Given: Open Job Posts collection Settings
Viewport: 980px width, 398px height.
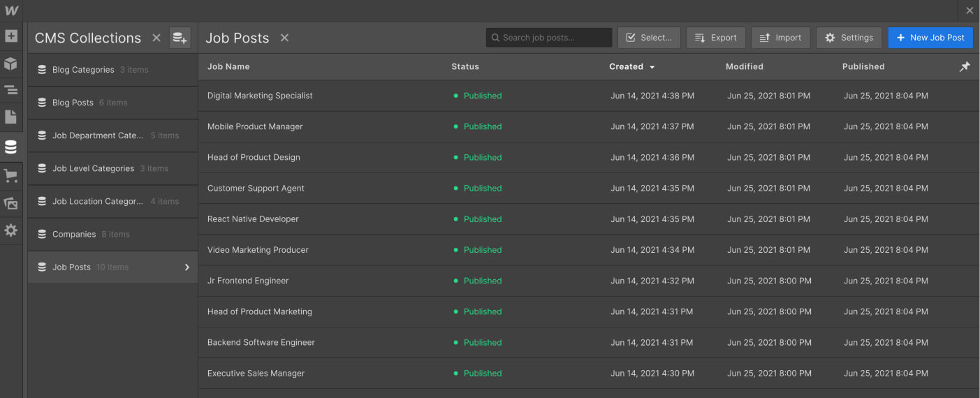Looking at the screenshot, I should [x=849, y=38].
